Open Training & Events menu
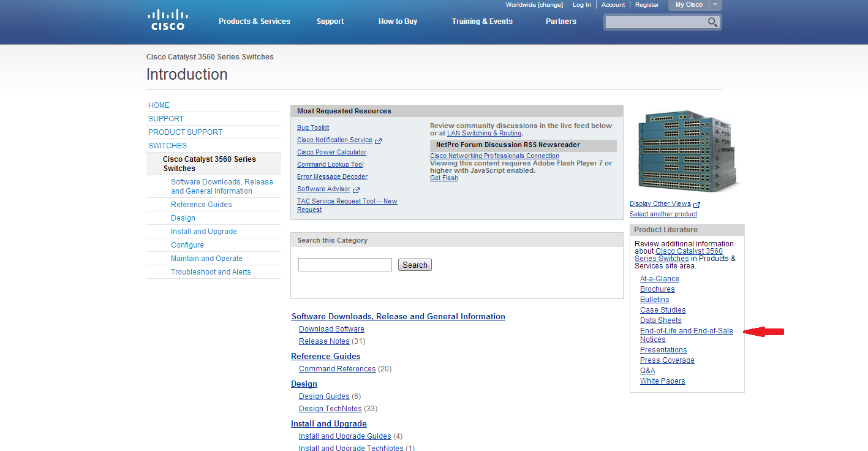Viewport: 868px width, 451px height. click(482, 21)
